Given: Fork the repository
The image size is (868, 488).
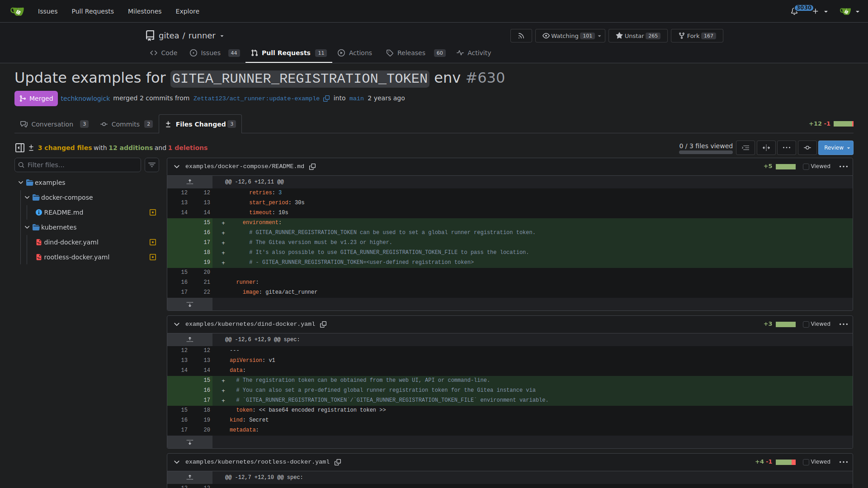Looking at the screenshot, I should click(x=697, y=36).
